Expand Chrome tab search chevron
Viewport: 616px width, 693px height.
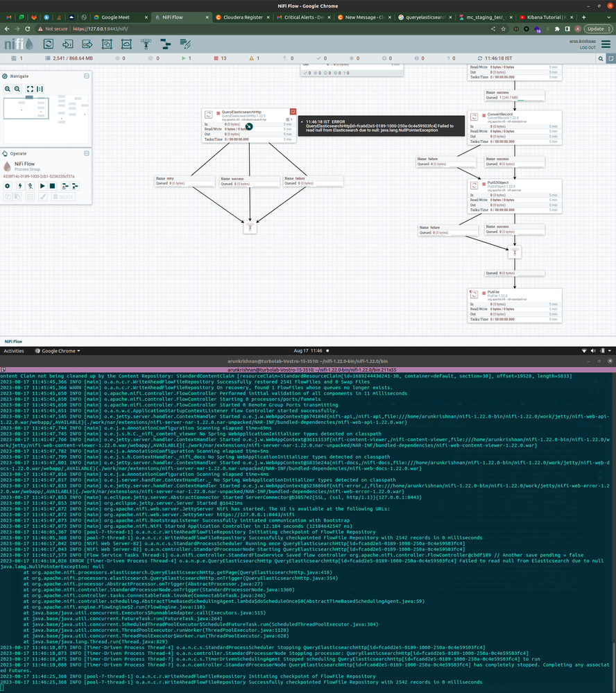tap(608, 17)
